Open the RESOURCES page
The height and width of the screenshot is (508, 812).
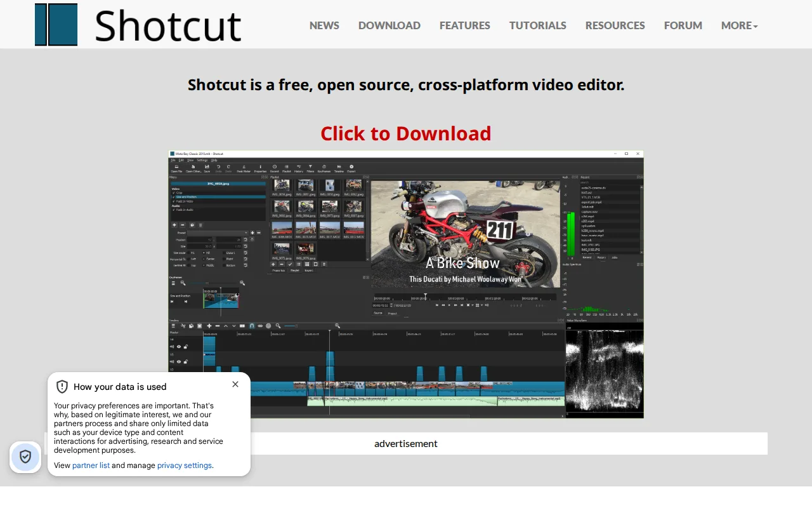[615, 25]
